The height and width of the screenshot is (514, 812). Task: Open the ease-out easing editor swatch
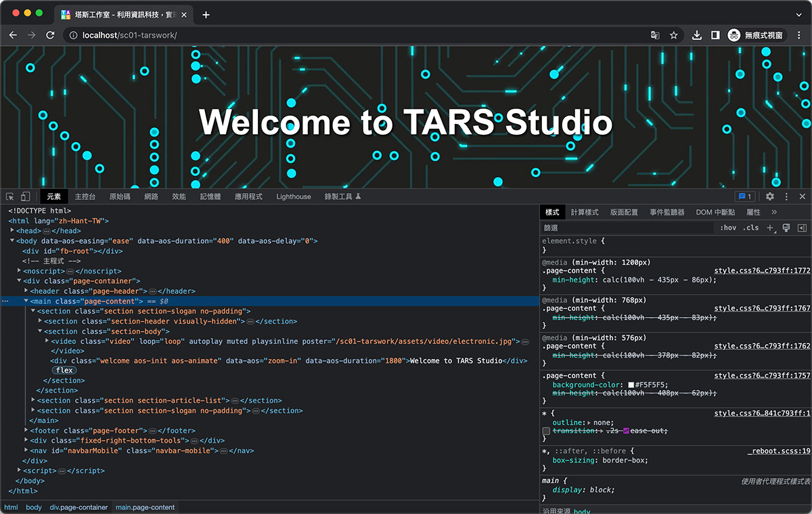point(626,431)
